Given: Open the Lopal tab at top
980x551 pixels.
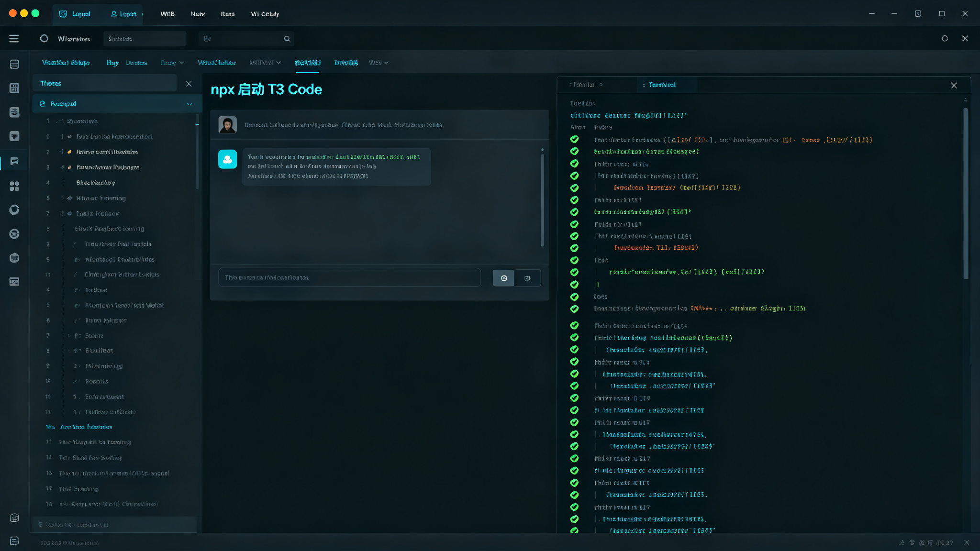Looking at the screenshot, I should (x=76, y=14).
